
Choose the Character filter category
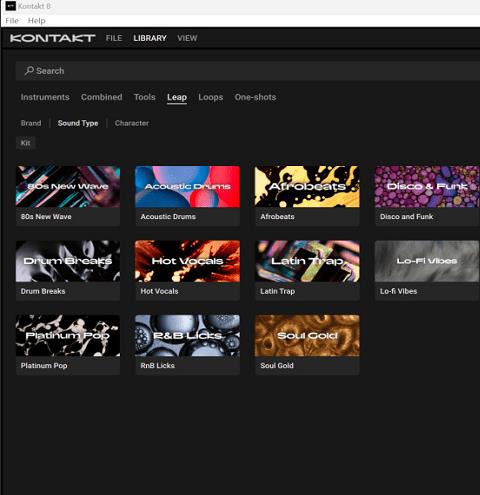click(132, 123)
